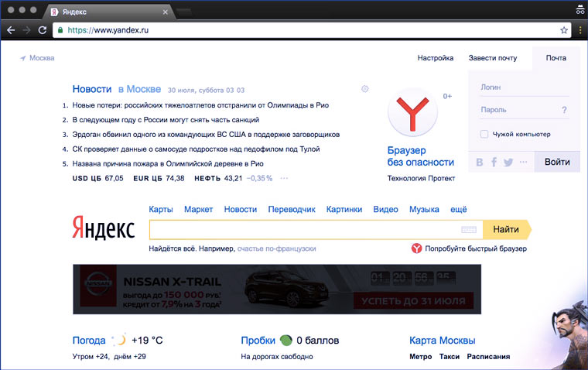Focus the Логин input field
The width and height of the screenshot is (588, 370).
[524, 87]
